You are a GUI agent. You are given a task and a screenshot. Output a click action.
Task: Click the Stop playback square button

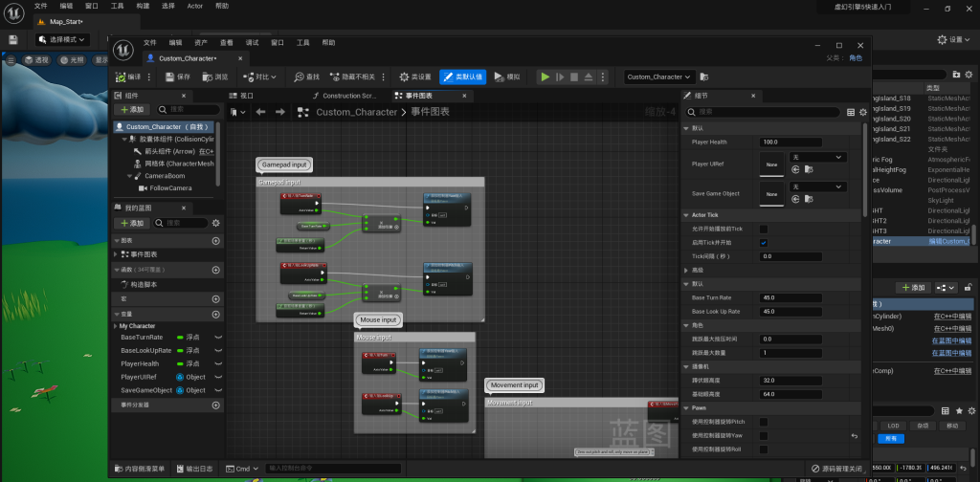pos(574,77)
